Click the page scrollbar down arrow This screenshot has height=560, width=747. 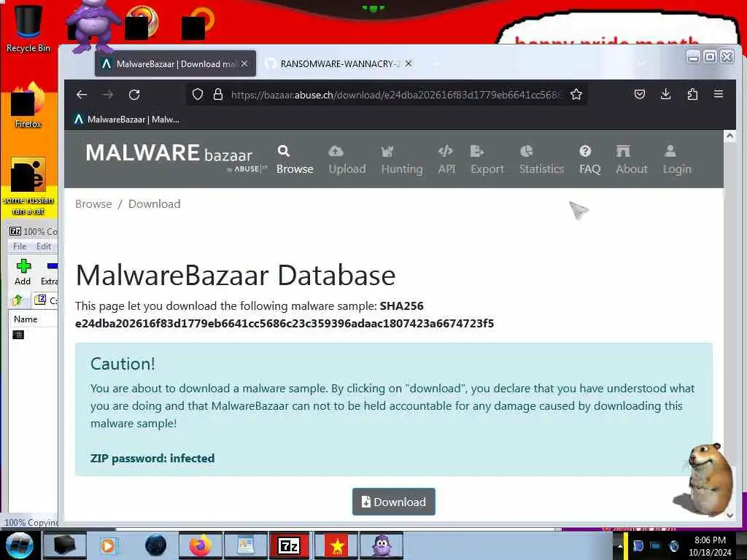tap(729, 516)
